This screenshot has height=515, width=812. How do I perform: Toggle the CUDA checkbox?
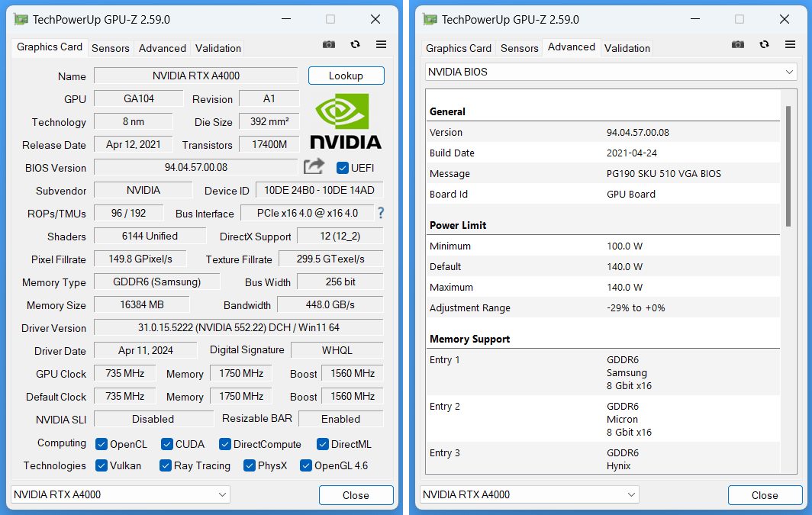[x=166, y=444]
